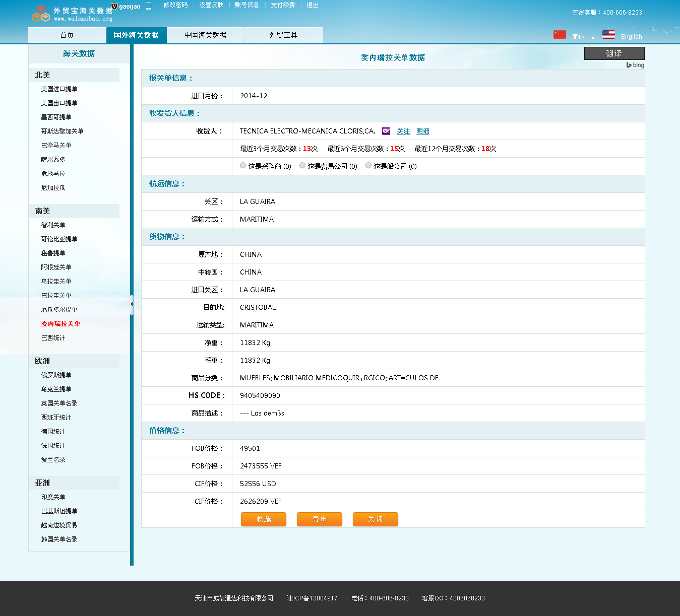Open 越南边境贸易 in the sidebar

(59, 525)
